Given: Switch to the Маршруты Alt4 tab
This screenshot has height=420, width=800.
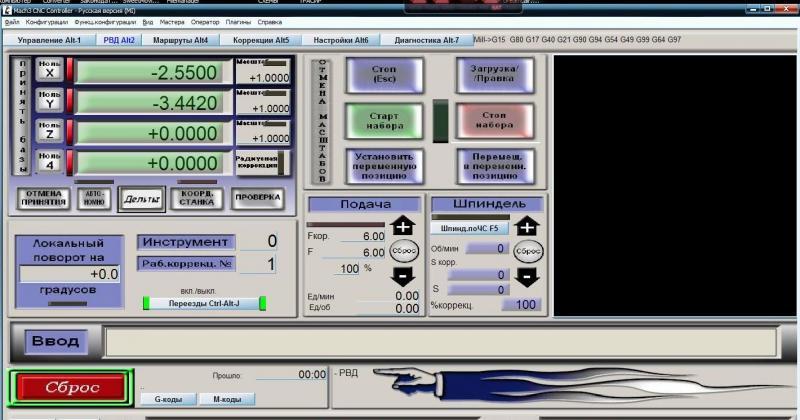Looking at the screenshot, I should [180, 40].
